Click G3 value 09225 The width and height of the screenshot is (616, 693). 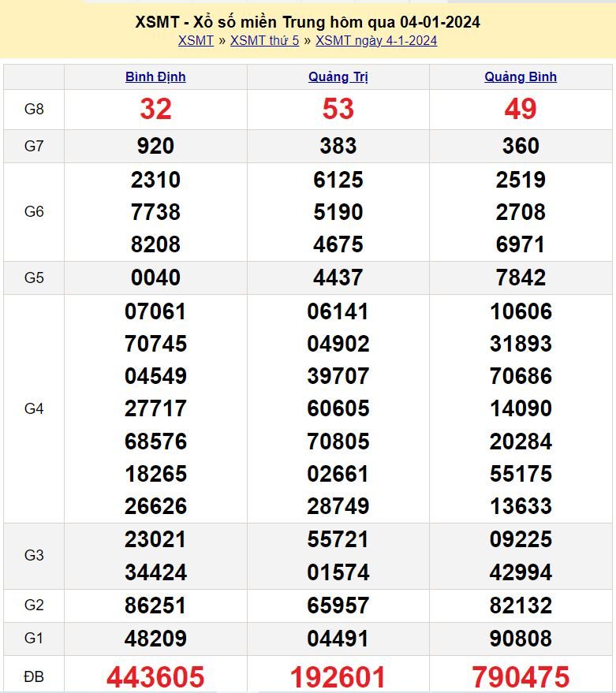521,539
